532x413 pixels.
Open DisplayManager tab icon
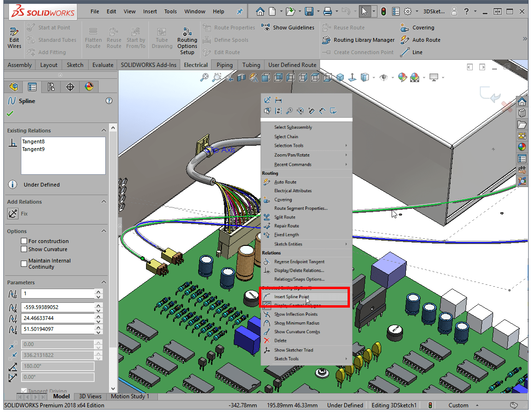point(89,87)
